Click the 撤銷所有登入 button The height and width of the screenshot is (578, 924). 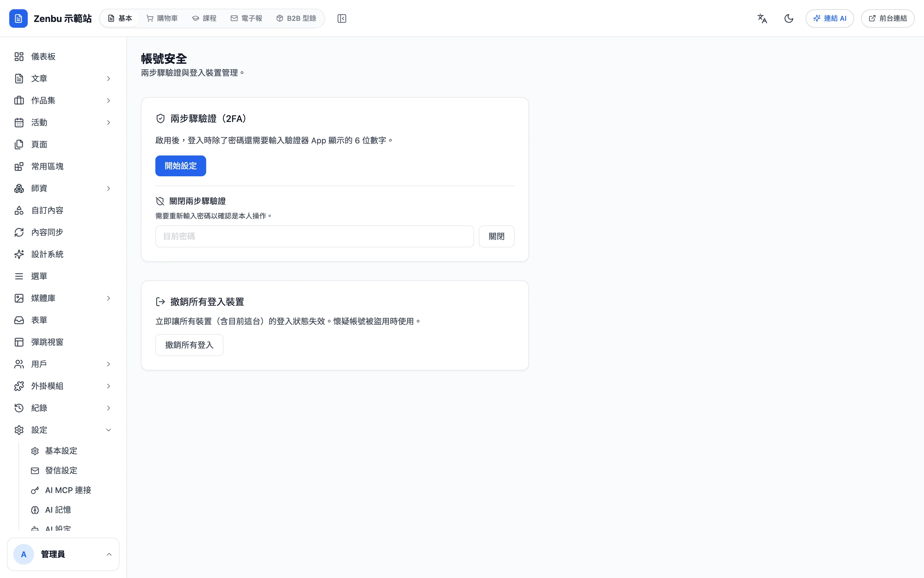[x=189, y=345]
